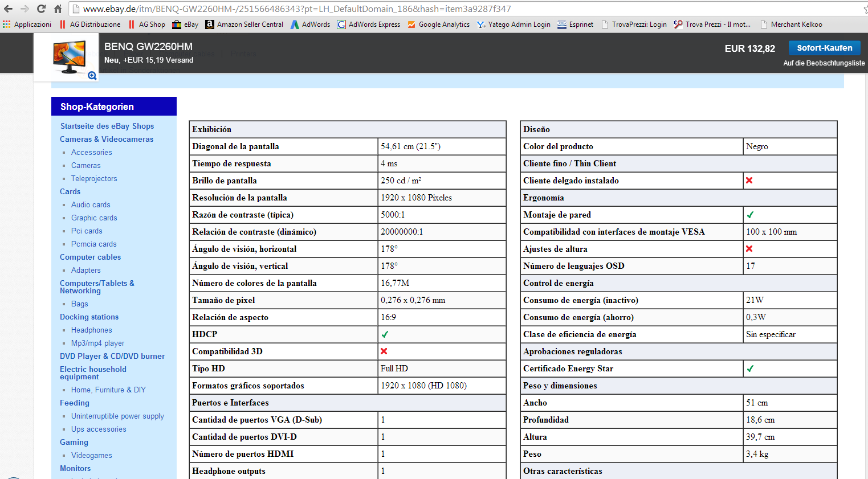
Task: Select the Adapters subcategory
Action: pos(85,270)
